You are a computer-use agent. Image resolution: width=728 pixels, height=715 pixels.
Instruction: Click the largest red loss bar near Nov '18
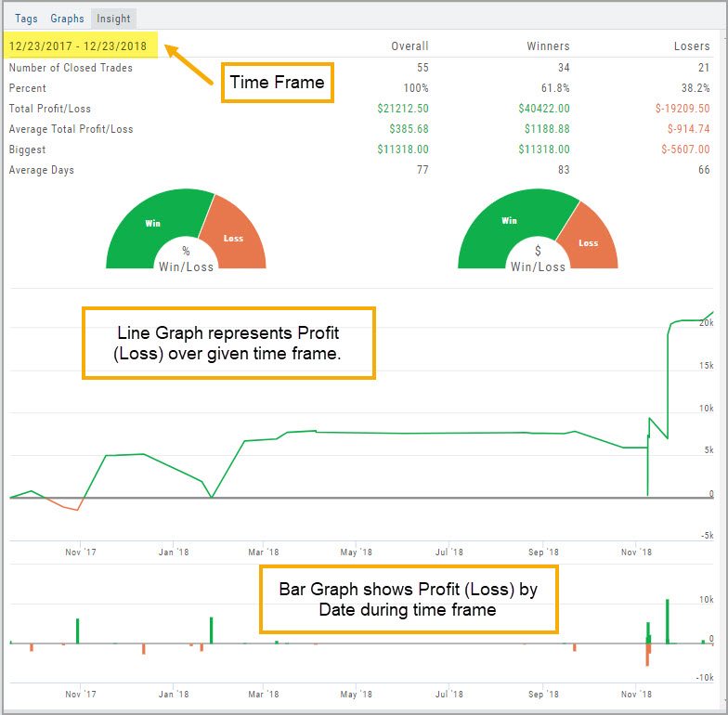tap(647, 654)
